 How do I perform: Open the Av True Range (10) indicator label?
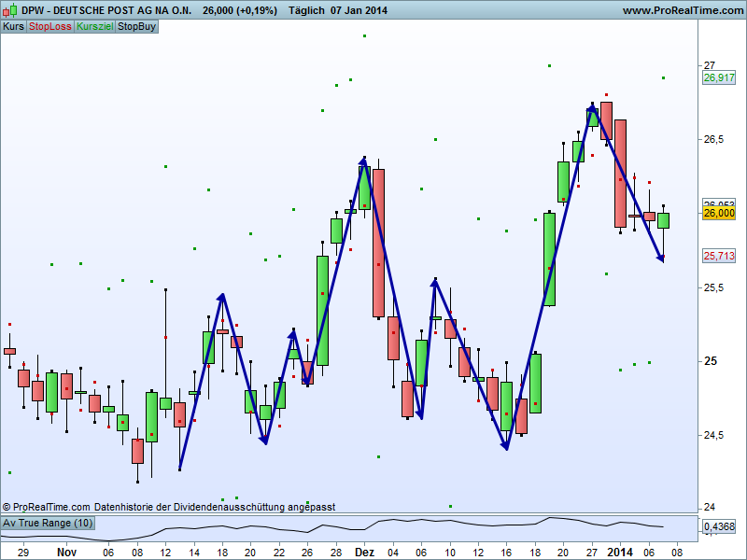coord(48,523)
